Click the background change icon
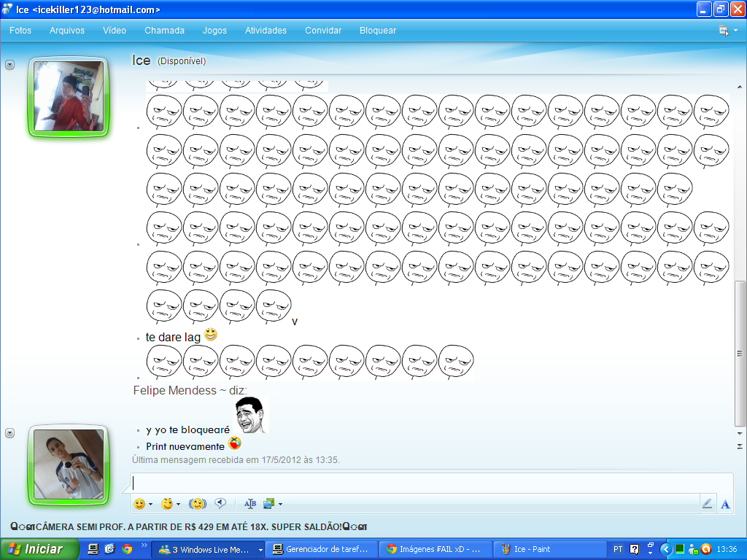This screenshot has height=560, width=747. (268, 504)
